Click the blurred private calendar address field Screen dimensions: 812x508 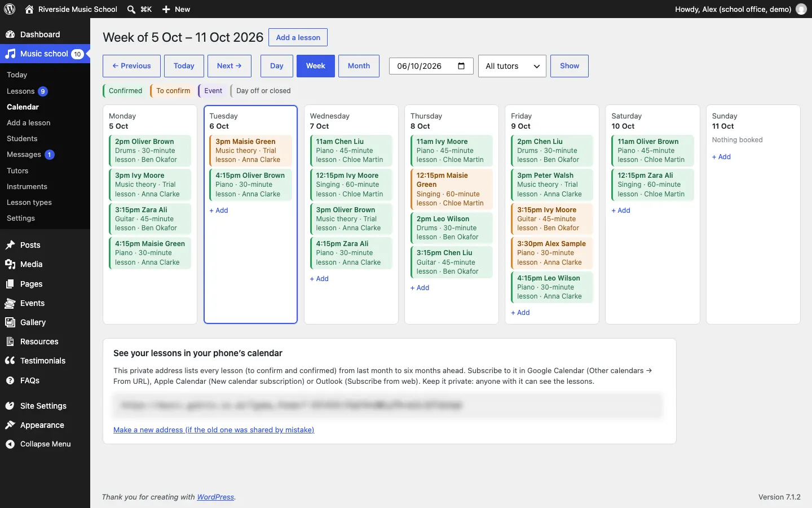pyautogui.click(x=388, y=405)
